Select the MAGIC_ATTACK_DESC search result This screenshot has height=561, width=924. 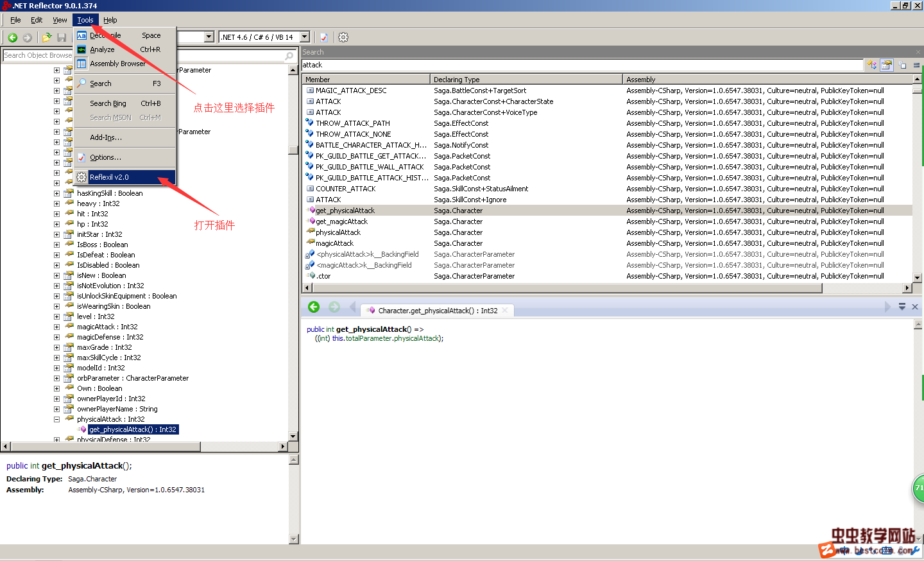point(607,91)
